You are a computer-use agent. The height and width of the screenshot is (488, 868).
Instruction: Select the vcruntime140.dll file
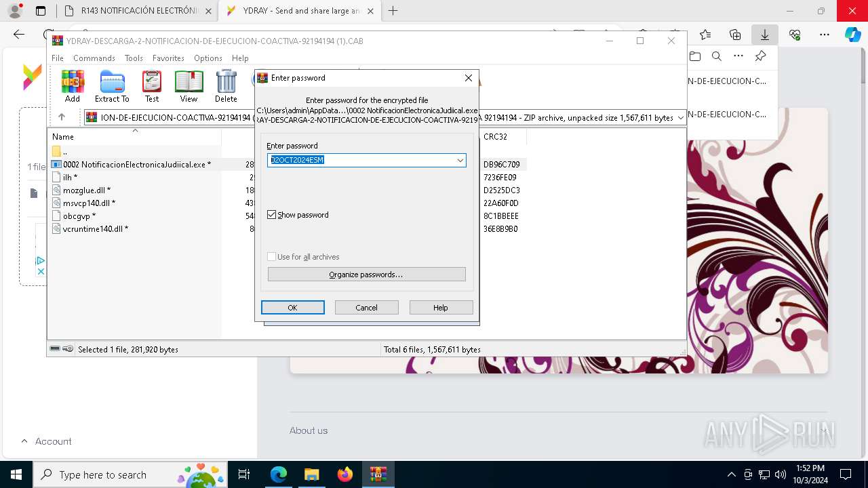click(95, 228)
